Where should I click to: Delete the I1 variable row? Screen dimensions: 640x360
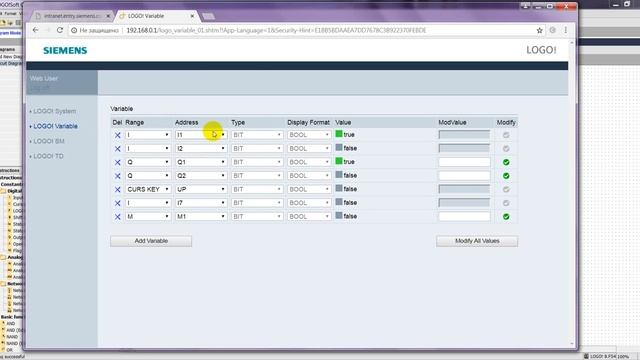[x=118, y=135]
